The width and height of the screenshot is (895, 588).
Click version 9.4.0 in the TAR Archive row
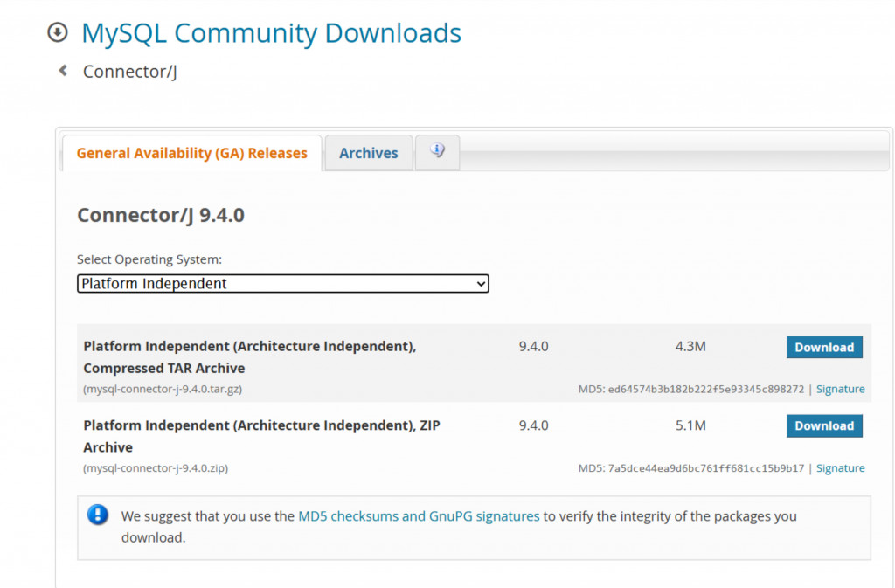coord(534,346)
